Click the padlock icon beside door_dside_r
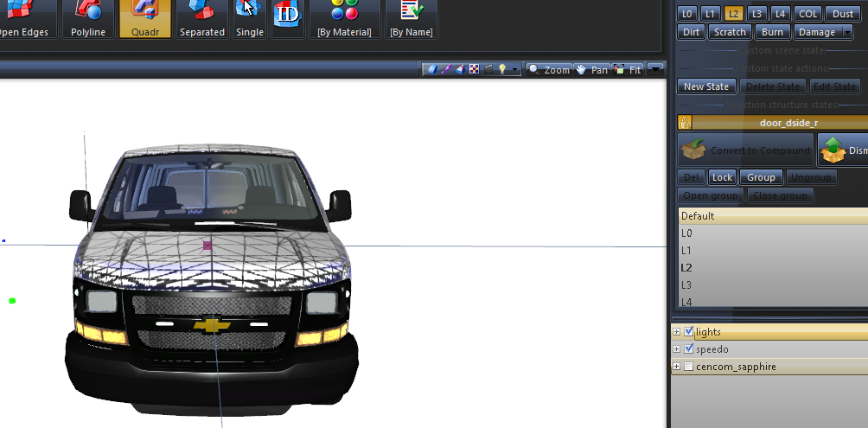Viewport: 868px width, 428px height. click(x=685, y=123)
